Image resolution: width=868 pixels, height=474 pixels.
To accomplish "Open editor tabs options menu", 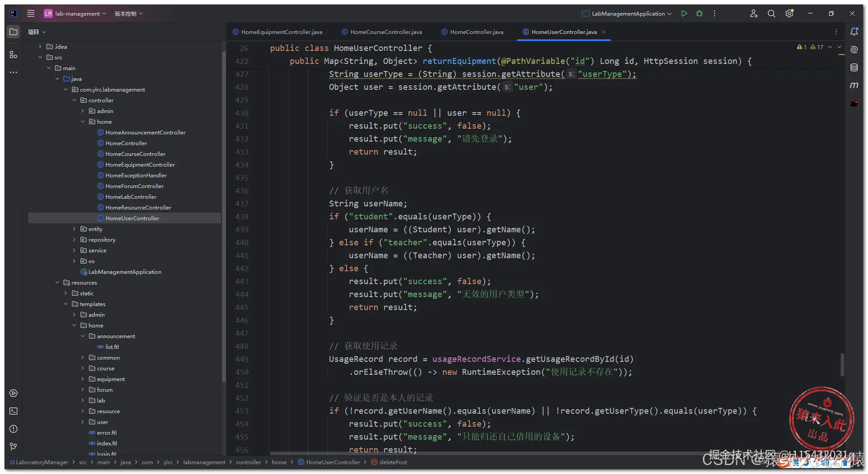I will click(x=836, y=32).
